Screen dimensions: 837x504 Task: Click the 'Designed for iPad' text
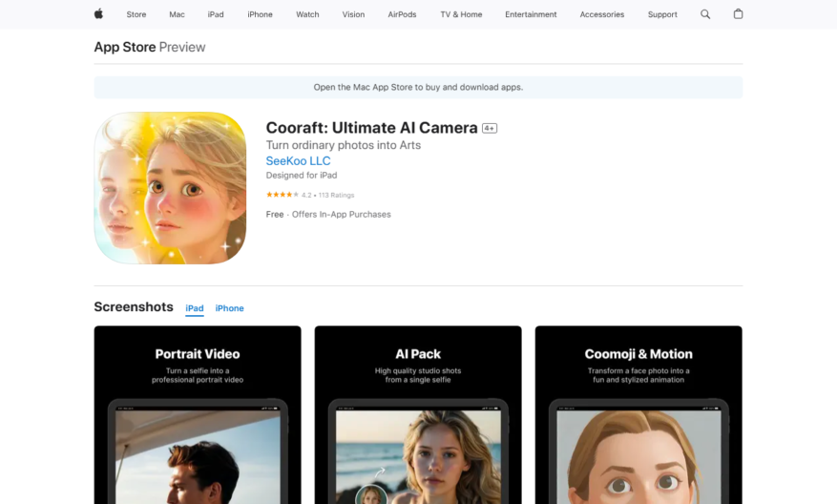tap(301, 175)
